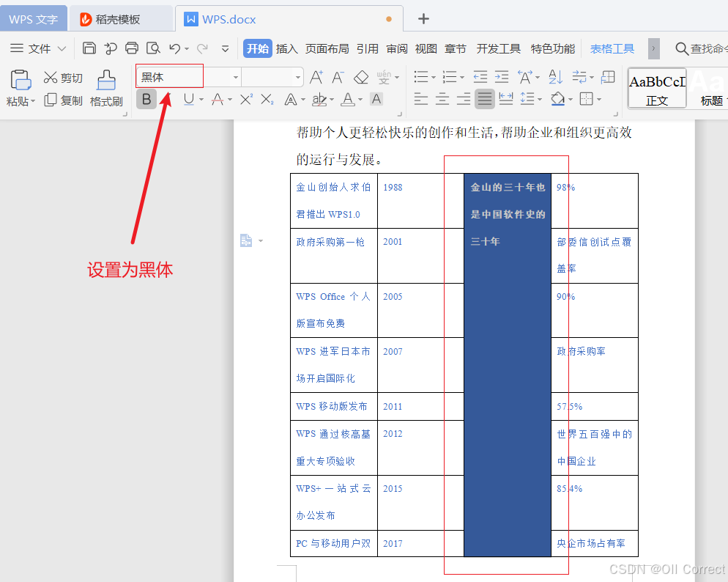Increase font size
Screen dimensions: 728x582
(316, 77)
